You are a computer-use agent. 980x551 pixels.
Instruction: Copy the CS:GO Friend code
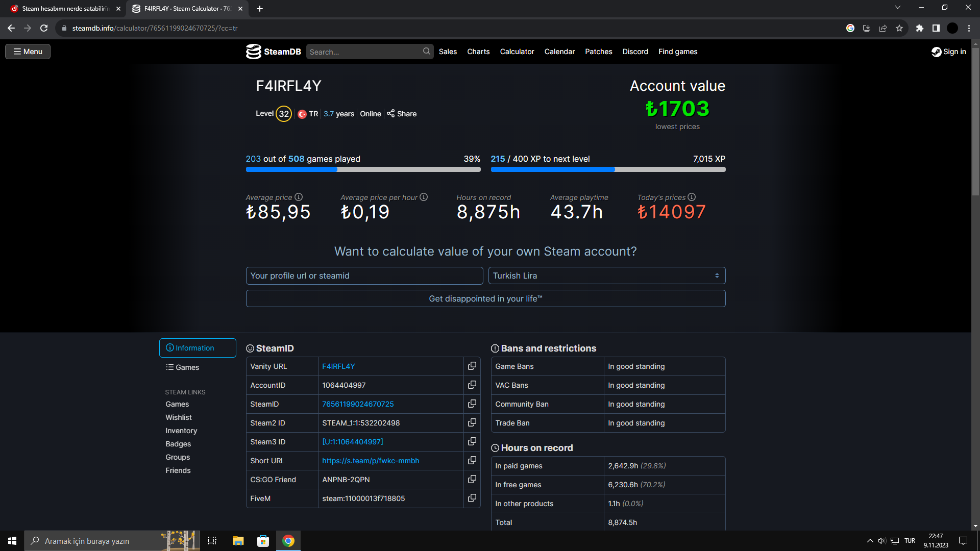pyautogui.click(x=472, y=480)
